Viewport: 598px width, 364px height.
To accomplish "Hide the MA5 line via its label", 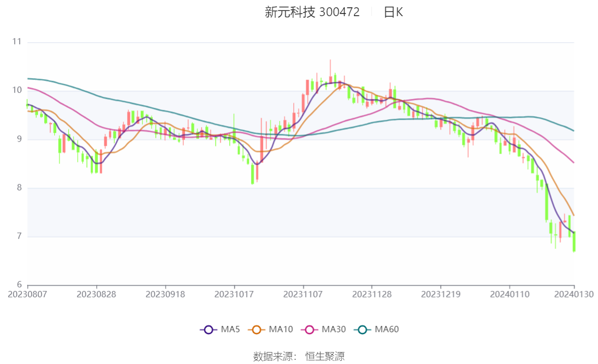I will 230,329.
